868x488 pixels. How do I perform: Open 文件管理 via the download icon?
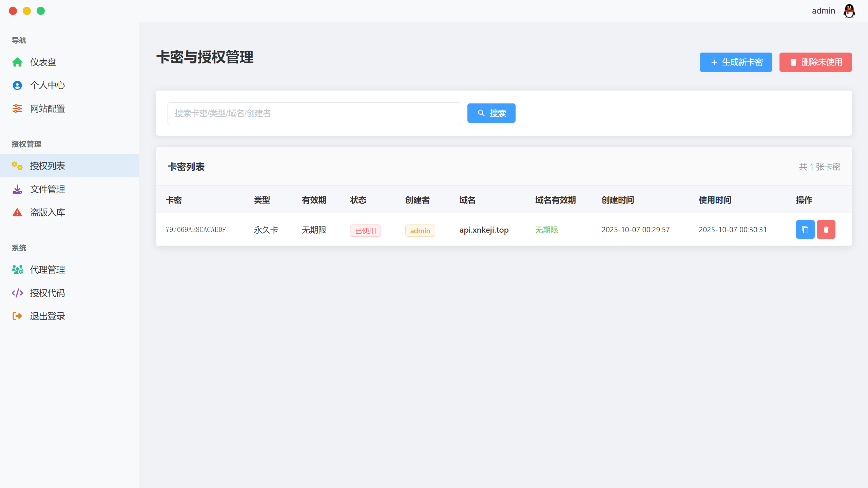coord(17,189)
